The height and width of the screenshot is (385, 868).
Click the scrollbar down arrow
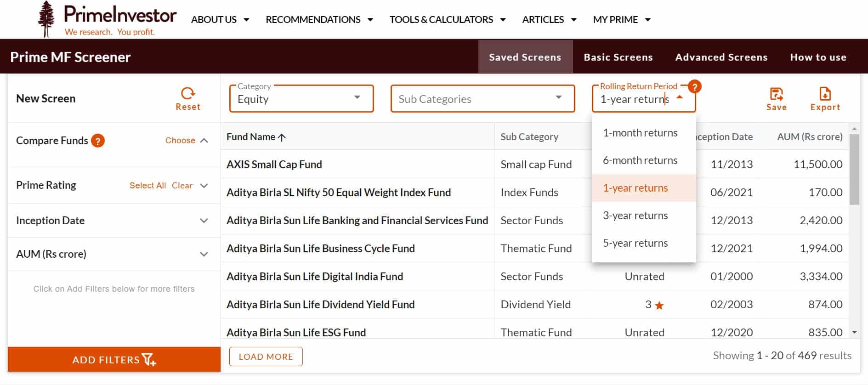coord(854,332)
